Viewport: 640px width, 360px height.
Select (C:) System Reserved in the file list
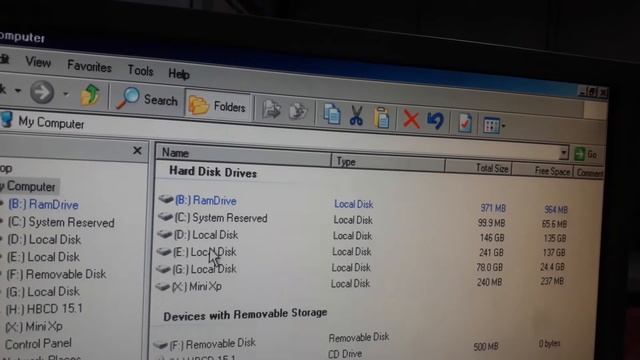click(221, 218)
